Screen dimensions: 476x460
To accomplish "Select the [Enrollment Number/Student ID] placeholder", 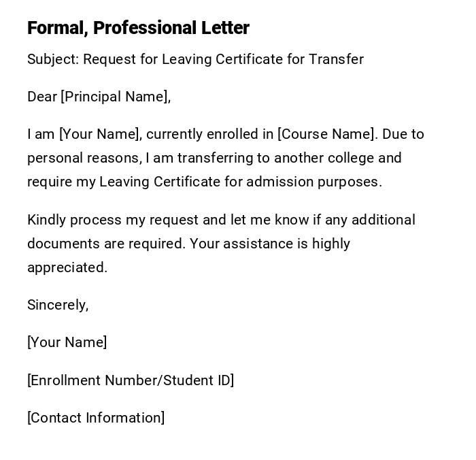I will 131,380.
